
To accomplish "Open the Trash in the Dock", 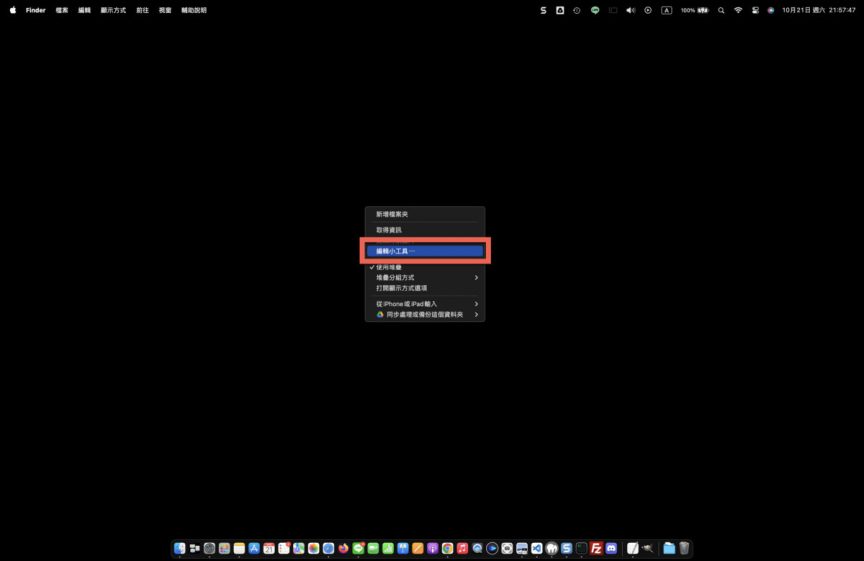I will tap(684, 548).
